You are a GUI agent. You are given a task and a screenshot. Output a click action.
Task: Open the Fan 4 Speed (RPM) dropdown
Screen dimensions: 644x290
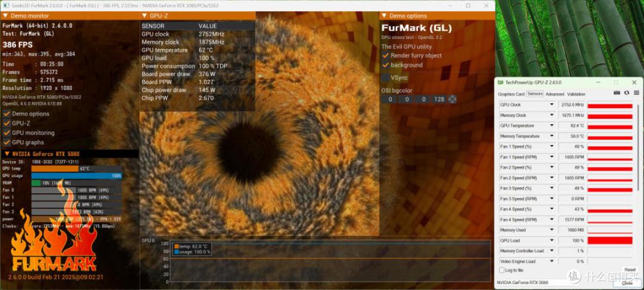pos(552,220)
